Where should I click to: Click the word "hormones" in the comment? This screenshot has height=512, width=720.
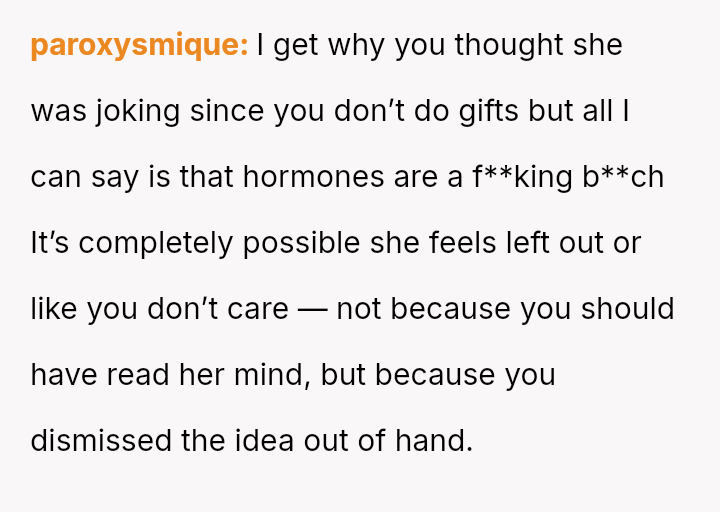(x=313, y=177)
